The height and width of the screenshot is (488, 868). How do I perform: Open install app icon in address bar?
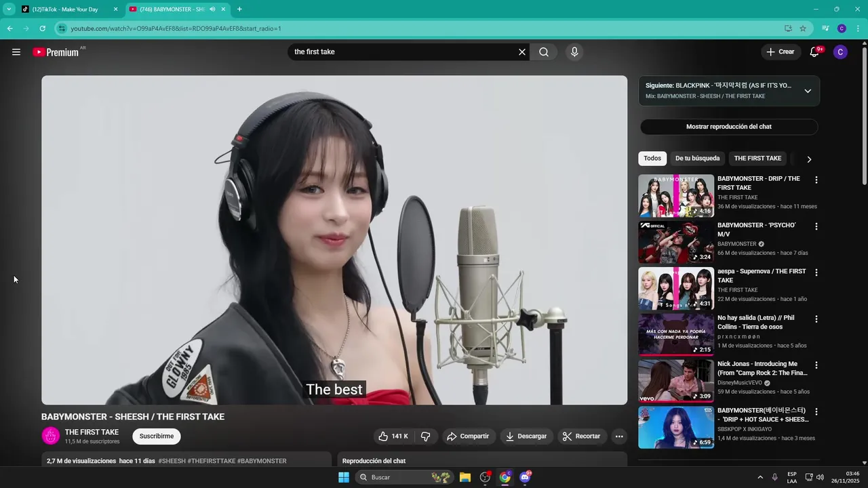coord(788,28)
